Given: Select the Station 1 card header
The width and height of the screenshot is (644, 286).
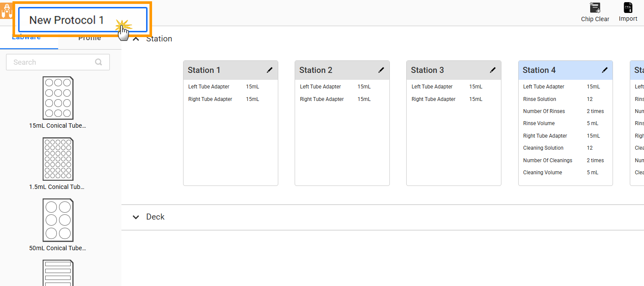Looking at the screenshot, I should click(x=224, y=70).
